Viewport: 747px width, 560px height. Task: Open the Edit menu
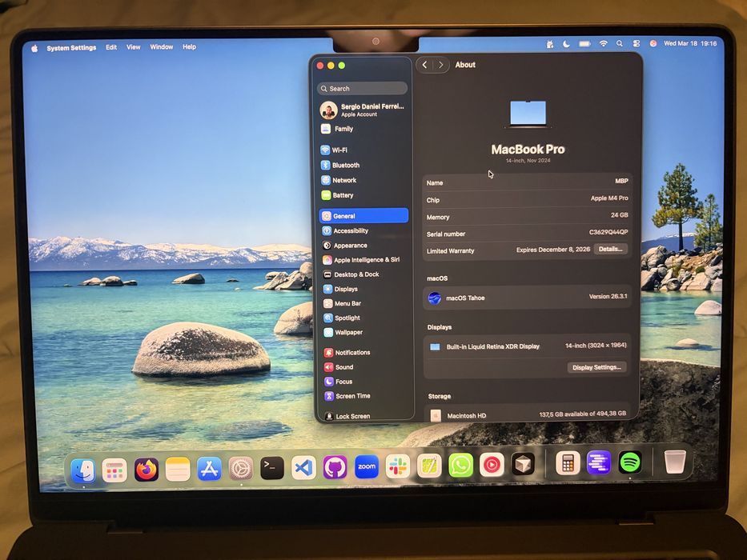pyautogui.click(x=111, y=47)
